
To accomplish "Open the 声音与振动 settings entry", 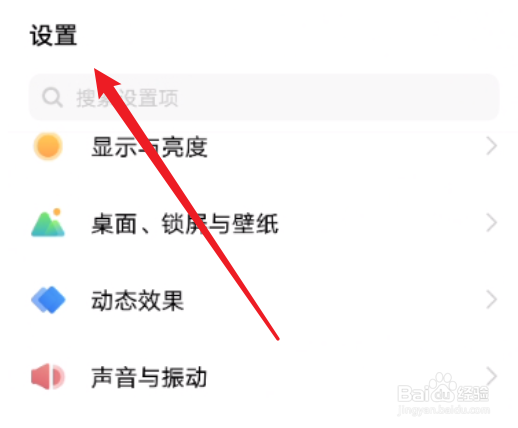I will [259, 377].
